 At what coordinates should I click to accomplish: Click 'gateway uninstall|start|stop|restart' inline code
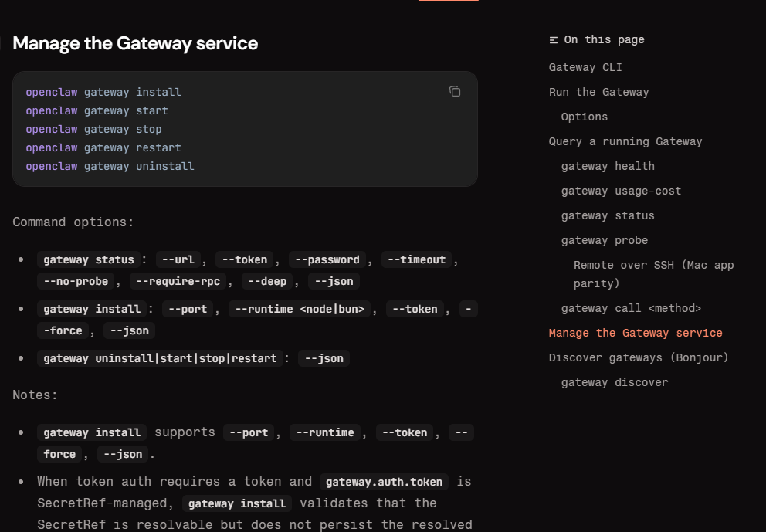[161, 358]
